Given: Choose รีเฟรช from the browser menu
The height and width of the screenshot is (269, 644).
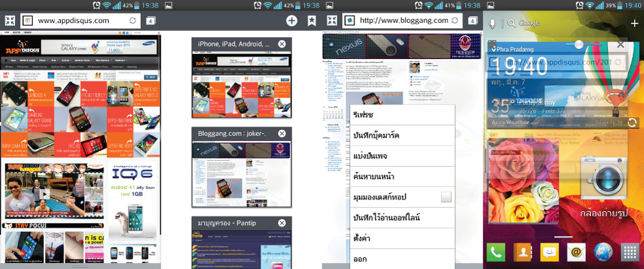Looking at the screenshot, I should point(403,115).
